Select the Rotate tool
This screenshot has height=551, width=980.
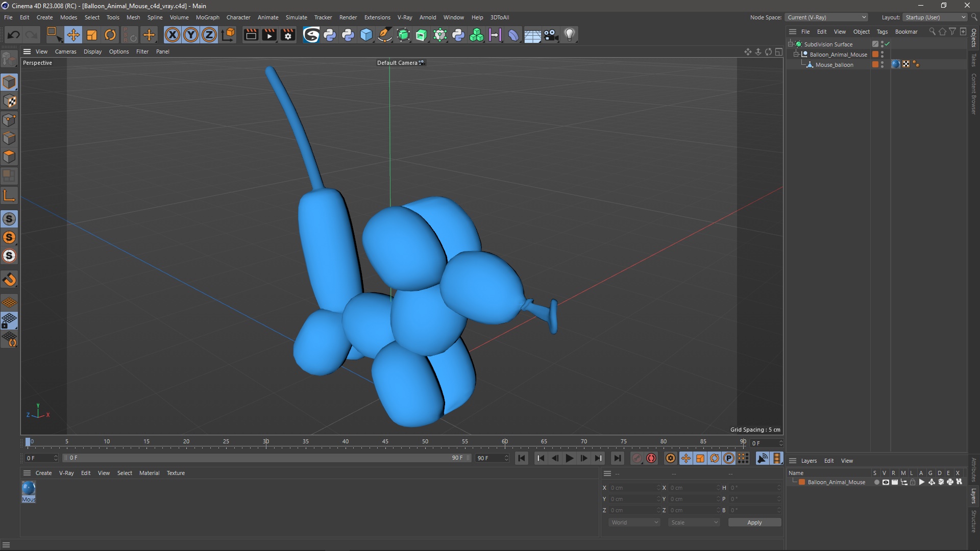[110, 35]
